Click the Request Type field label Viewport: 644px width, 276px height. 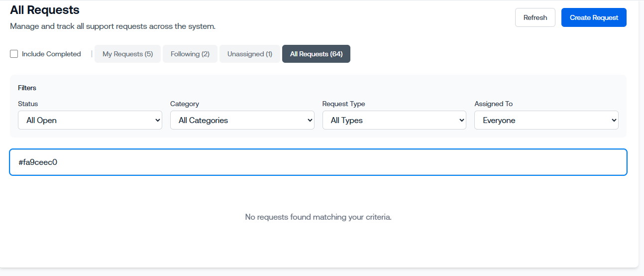tap(343, 104)
